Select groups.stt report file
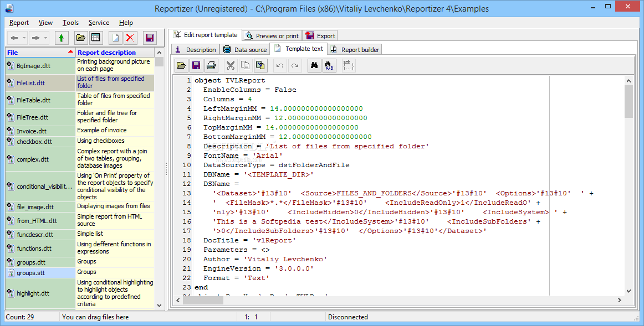Screen dimensions: 644x326 (x=40, y=273)
